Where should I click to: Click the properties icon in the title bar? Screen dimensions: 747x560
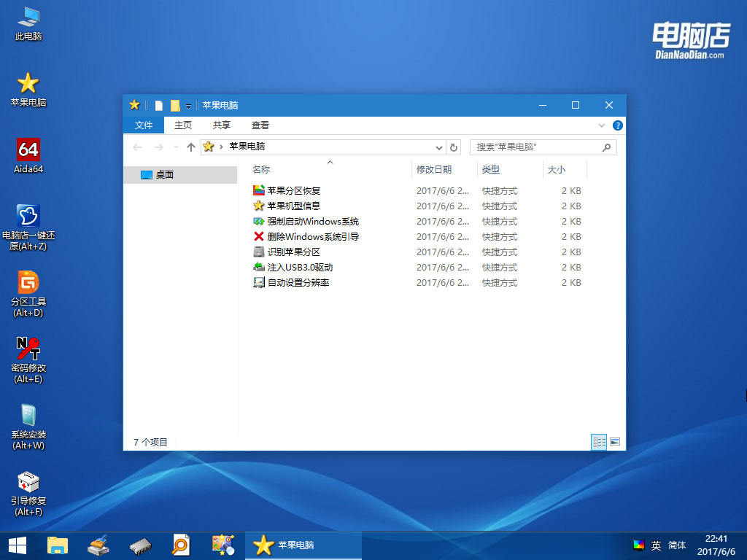[x=159, y=105]
